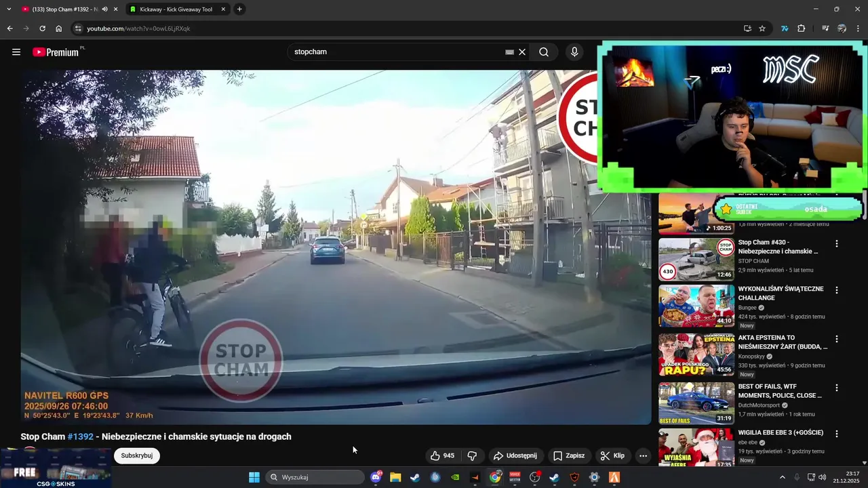
Task: Open browser home page
Action: point(59,28)
